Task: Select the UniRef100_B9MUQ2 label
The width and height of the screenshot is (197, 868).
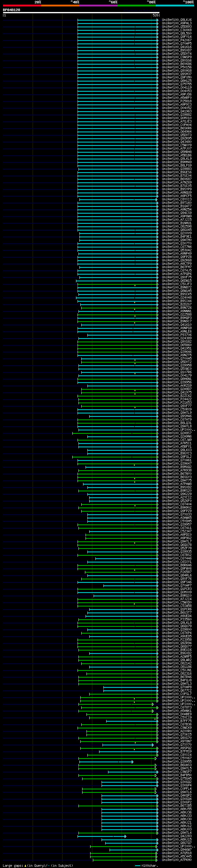Action: [177, 467]
